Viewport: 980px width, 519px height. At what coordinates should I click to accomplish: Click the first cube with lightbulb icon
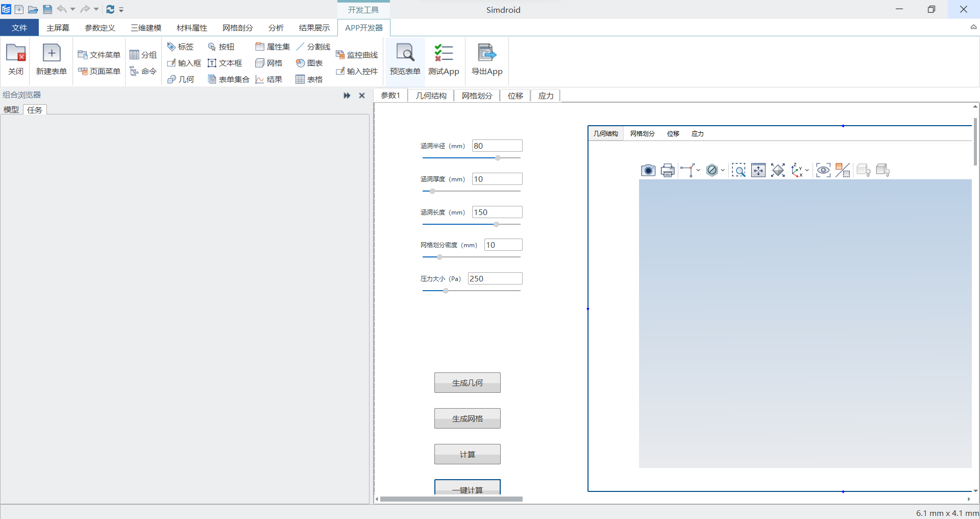(x=864, y=170)
